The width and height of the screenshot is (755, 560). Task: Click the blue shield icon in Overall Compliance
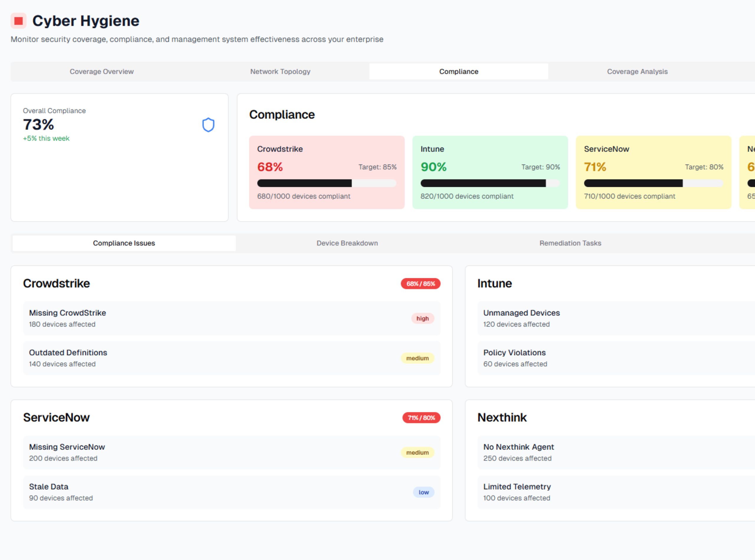[208, 125]
